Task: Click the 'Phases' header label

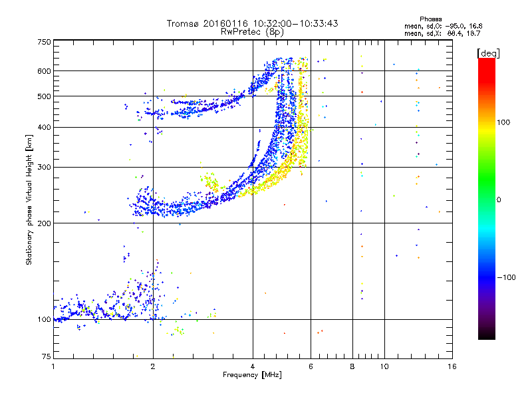Action: click(430, 19)
